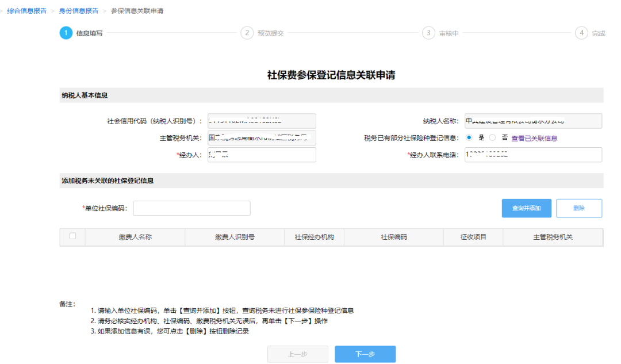Focus the 经办人联系电话 input field
Screen dimensions: 621x364
(x=533, y=155)
